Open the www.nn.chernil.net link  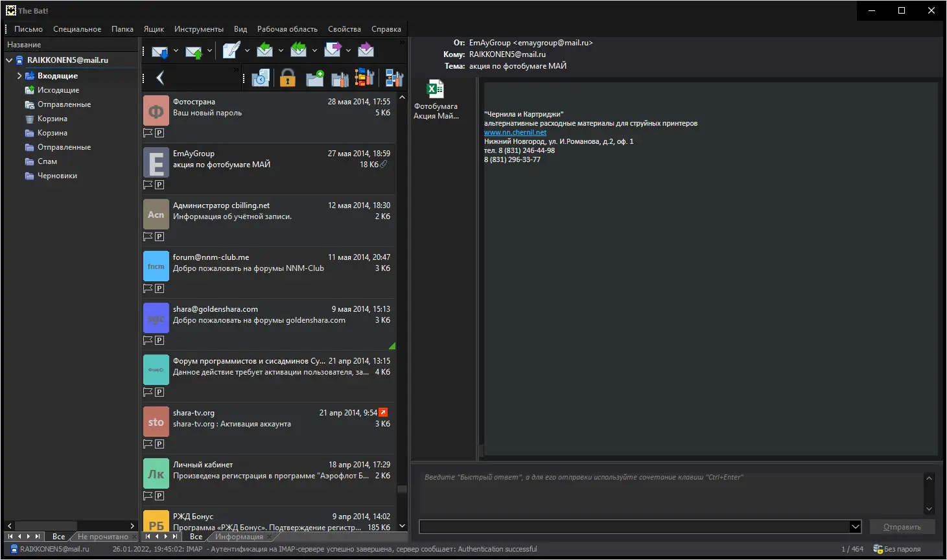(515, 132)
